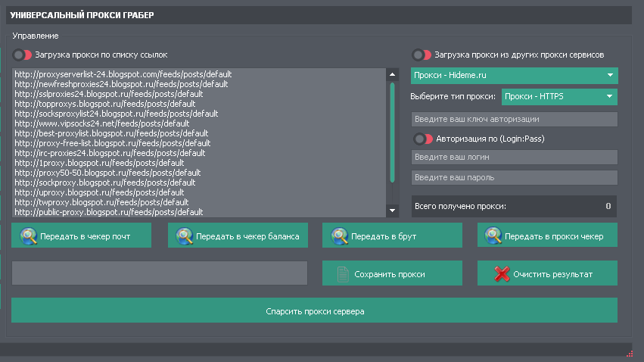644x362 pixels.
Task: Open the Прокси - Hideme.ru service dropdown
Action: pos(514,75)
